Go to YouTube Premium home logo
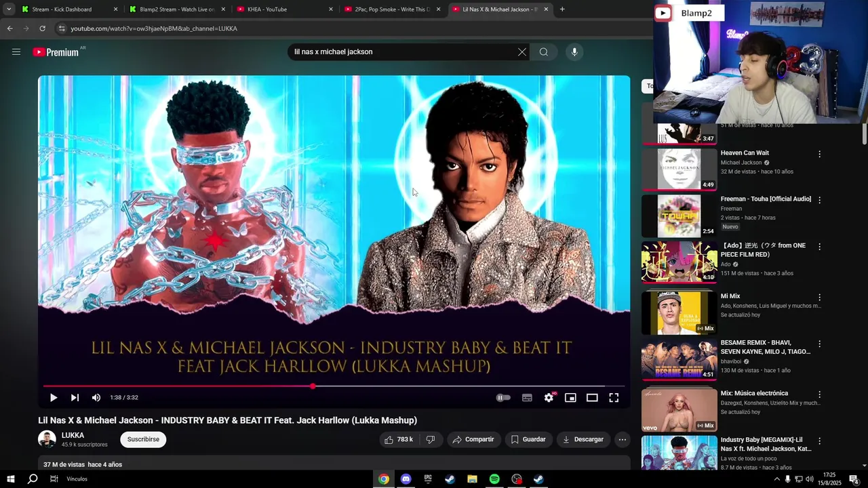Image resolution: width=868 pixels, height=488 pixels. point(56,52)
